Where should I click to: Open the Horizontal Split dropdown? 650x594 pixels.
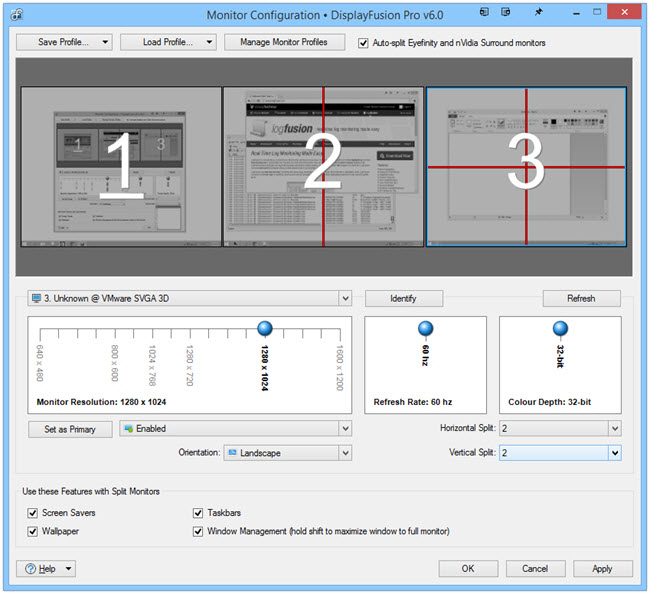(x=615, y=428)
